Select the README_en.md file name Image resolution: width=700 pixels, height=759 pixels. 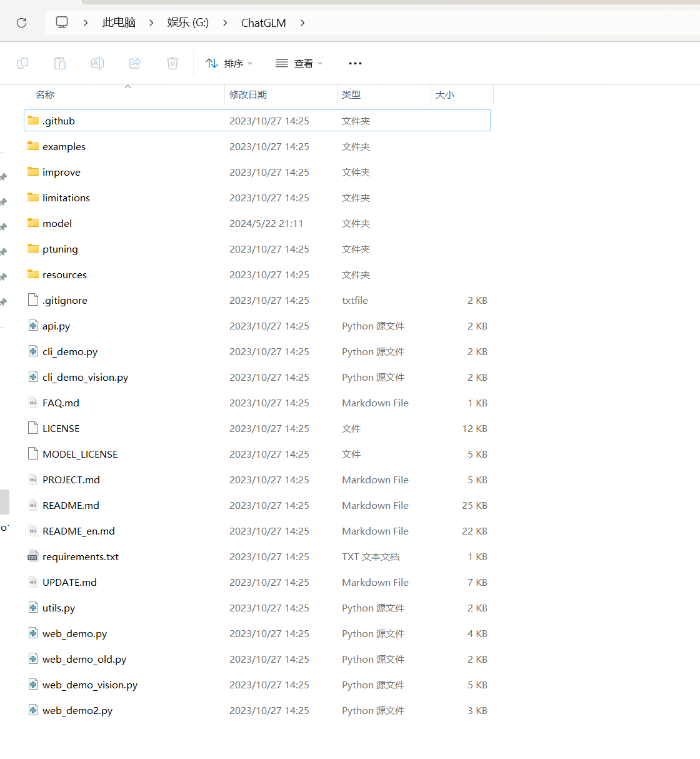click(79, 531)
